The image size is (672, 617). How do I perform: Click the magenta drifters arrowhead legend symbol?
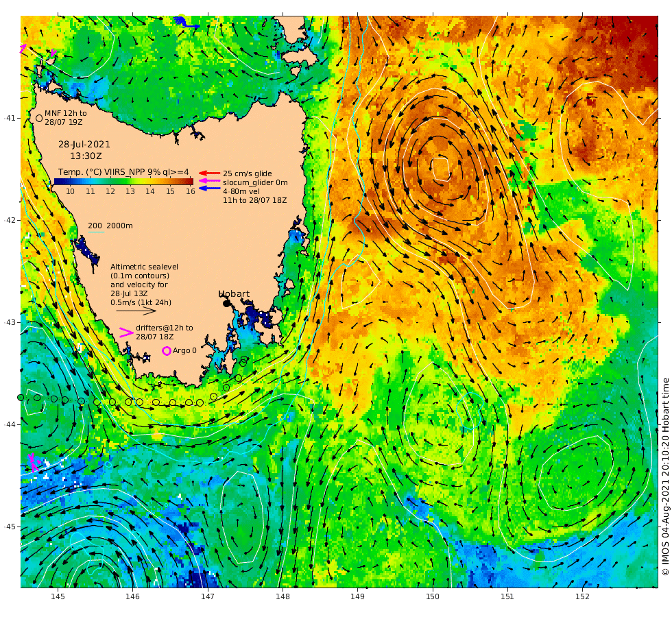pos(126,332)
